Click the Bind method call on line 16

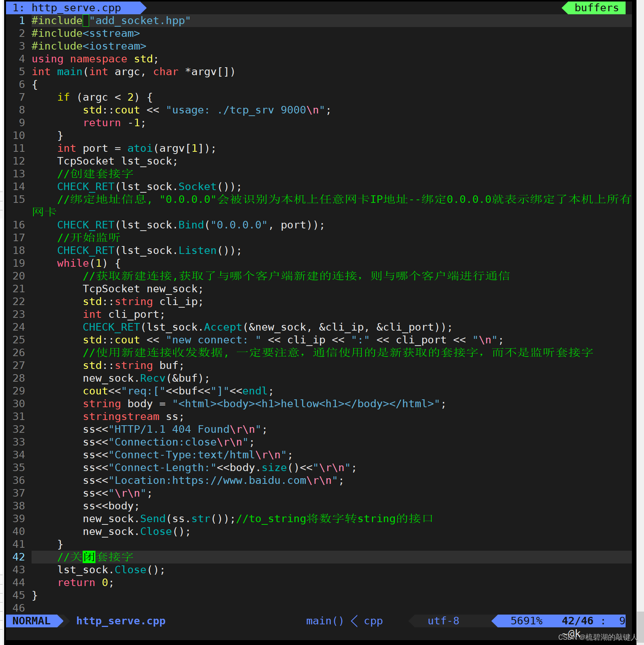point(191,225)
